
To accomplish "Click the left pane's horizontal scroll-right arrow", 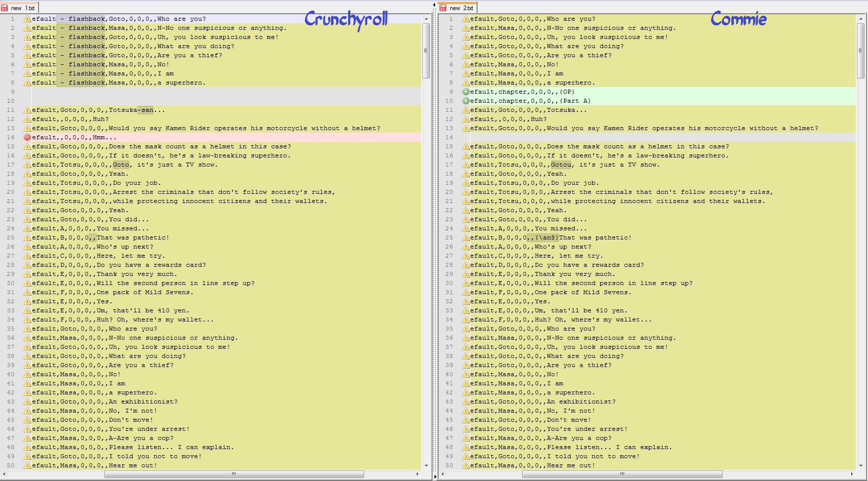I will [x=417, y=474].
